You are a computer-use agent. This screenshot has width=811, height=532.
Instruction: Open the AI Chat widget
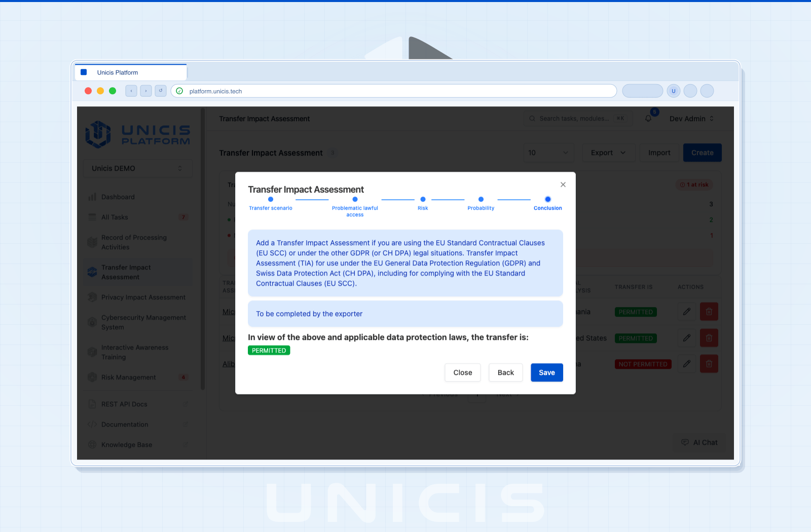coord(699,442)
